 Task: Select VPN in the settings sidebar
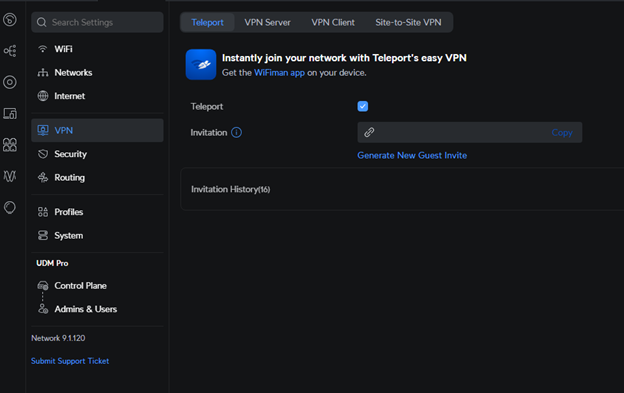point(97,130)
